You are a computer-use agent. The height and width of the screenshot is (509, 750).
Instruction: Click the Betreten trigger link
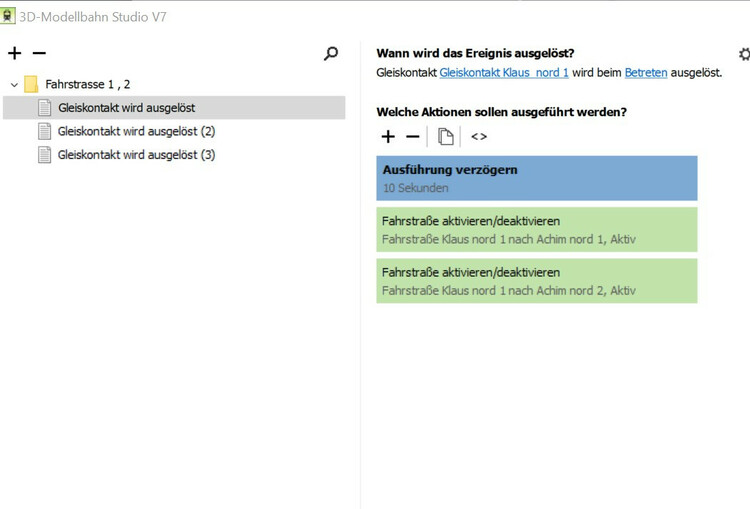pos(646,73)
